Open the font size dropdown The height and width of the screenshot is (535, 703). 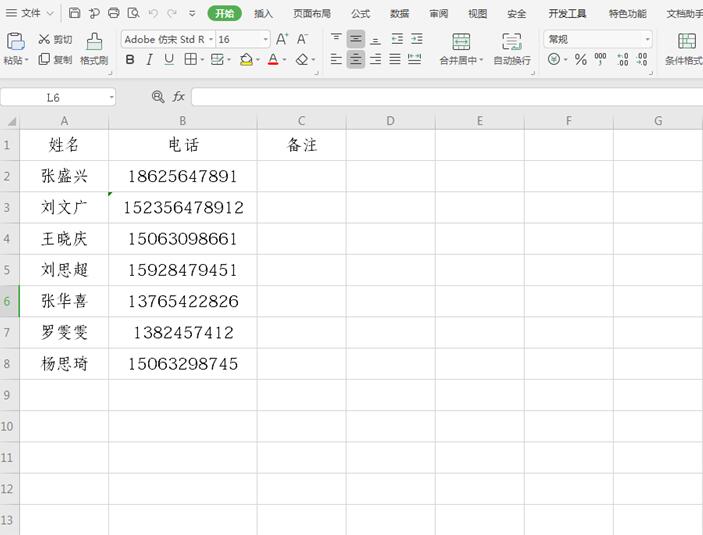point(265,39)
